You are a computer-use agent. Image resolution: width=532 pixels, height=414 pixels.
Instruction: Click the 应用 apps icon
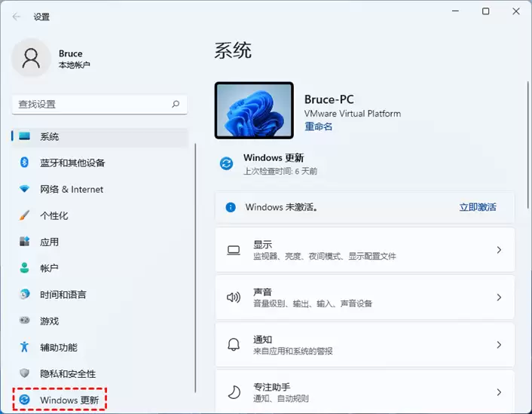pyautogui.click(x=24, y=242)
